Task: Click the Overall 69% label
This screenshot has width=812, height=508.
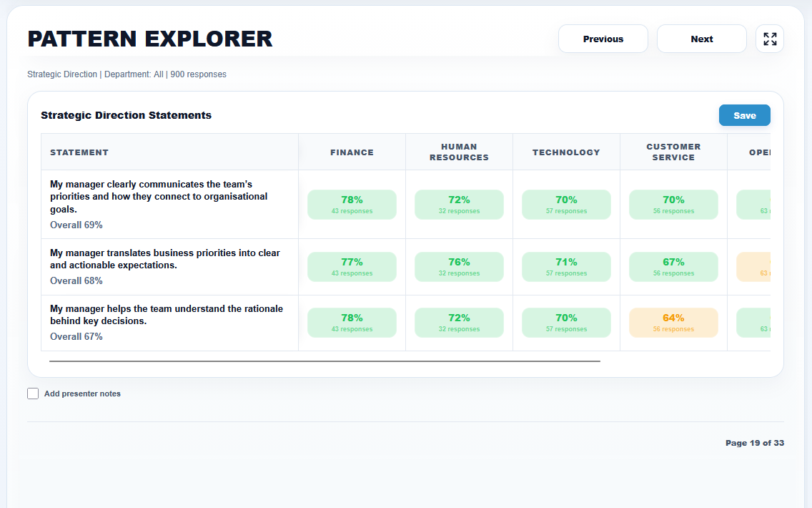Action: (76, 225)
